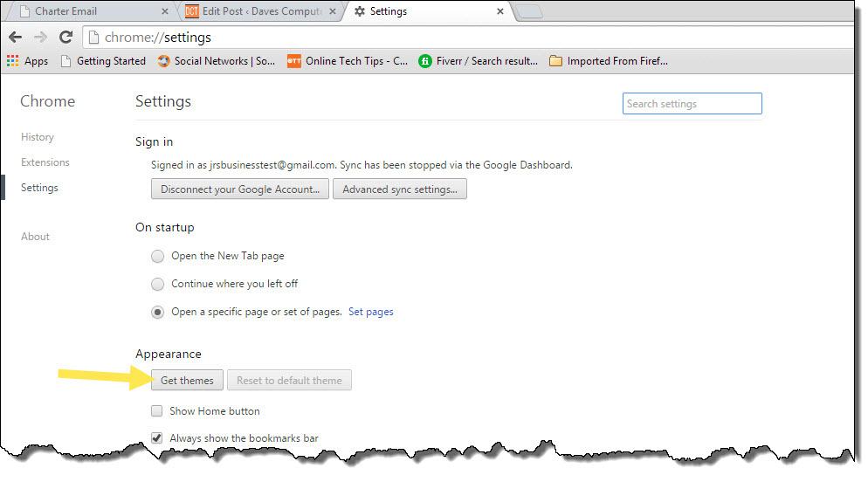Open the Getting Started bookmark

[103, 61]
